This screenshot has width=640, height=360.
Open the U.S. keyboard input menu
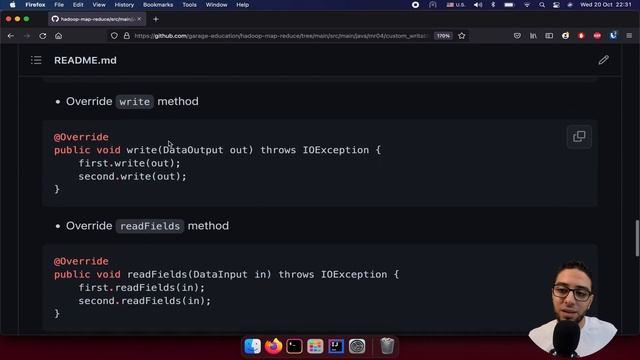456,5
